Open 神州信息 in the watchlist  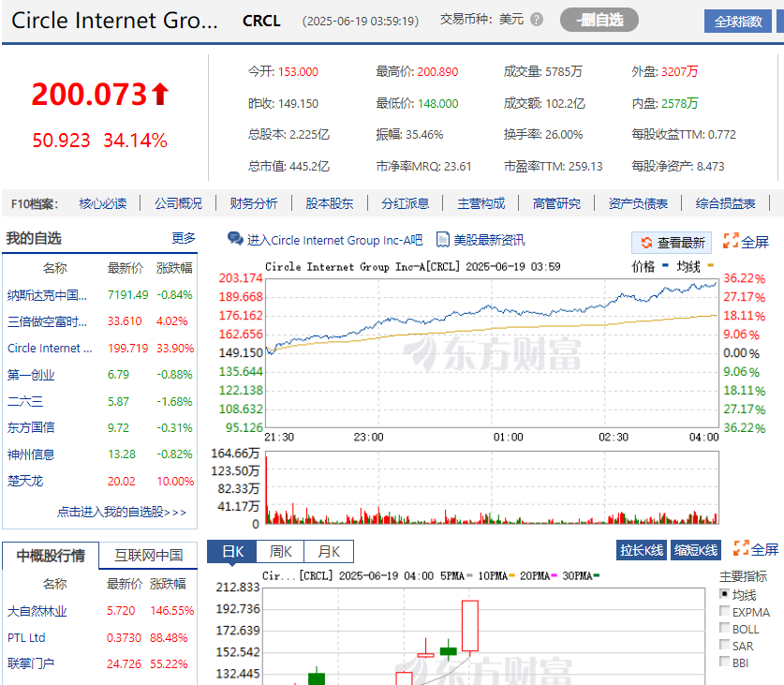pyautogui.click(x=31, y=454)
